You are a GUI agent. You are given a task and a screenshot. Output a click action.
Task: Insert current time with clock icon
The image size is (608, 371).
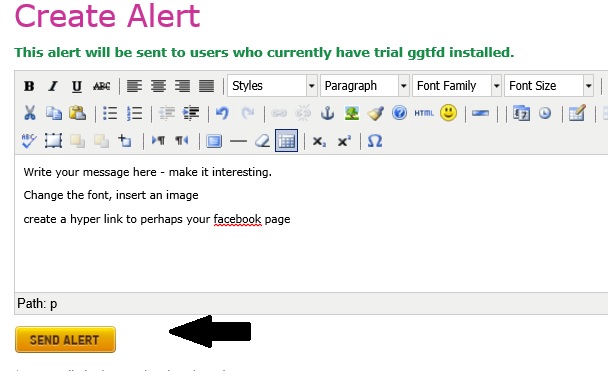(x=545, y=113)
